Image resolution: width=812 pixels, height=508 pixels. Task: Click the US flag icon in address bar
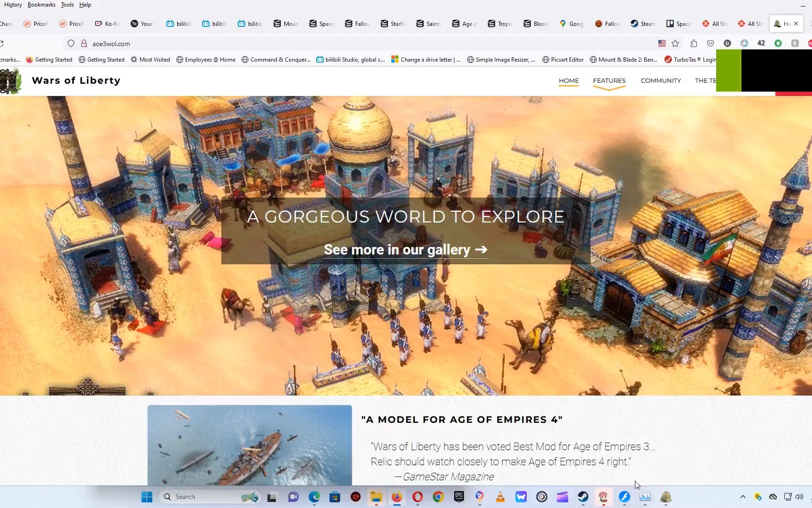tap(662, 43)
